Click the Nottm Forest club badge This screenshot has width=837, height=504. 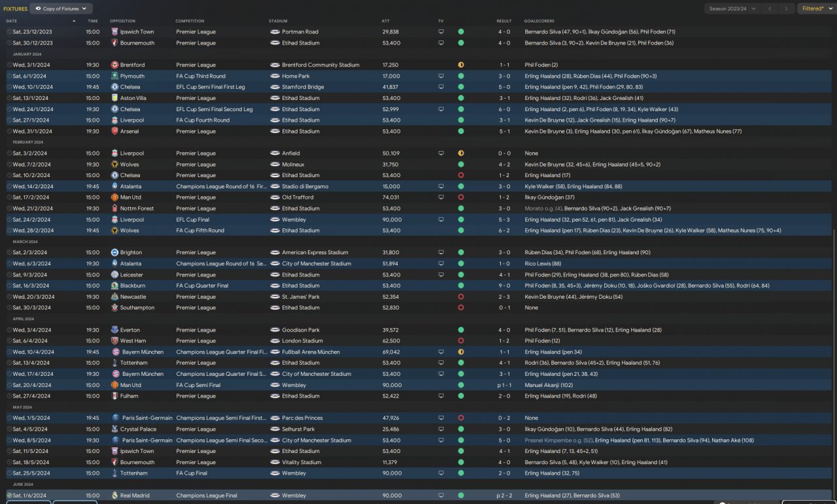(x=114, y=209)
